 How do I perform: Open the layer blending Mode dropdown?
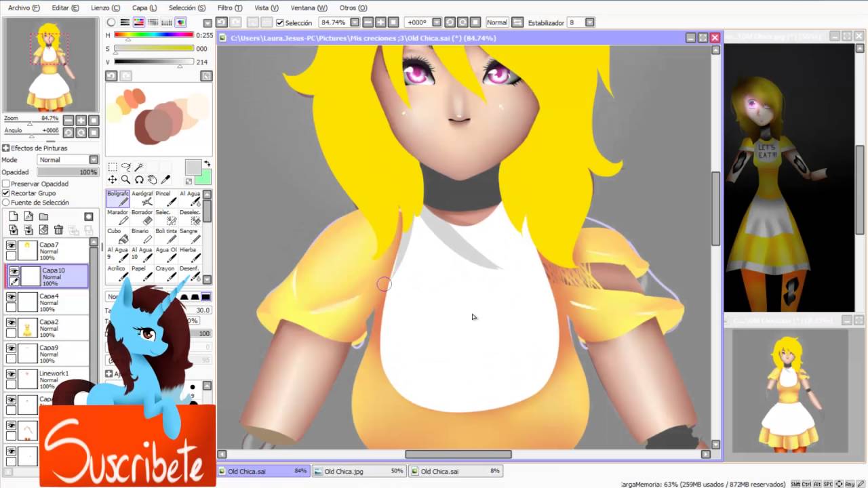click(68, 160)
